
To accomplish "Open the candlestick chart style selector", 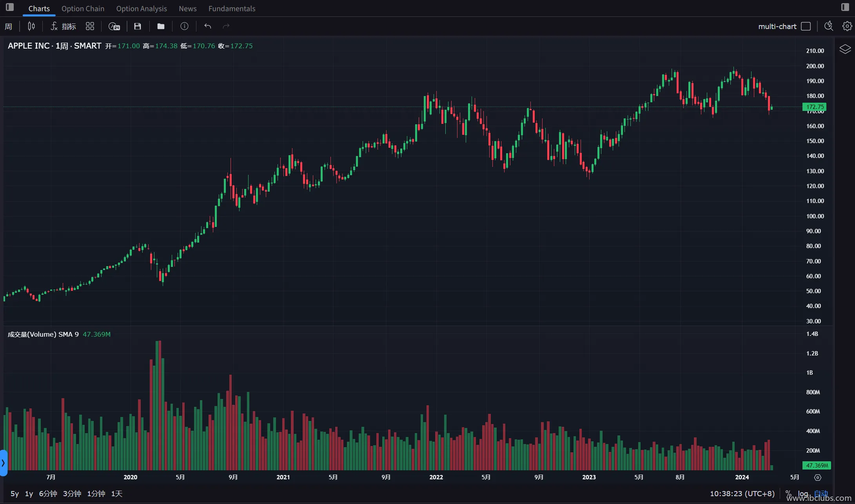I will [31, 26].
